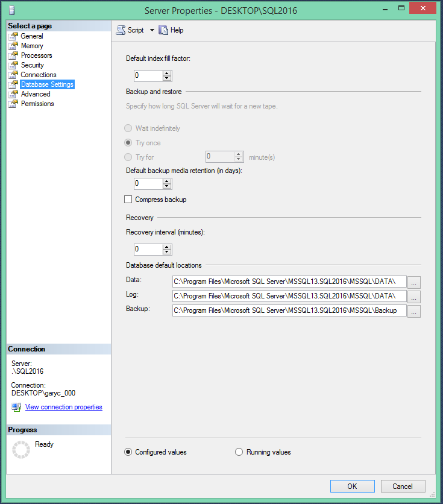Click the Script button
Screen dimensions: 443x504
(x=130, y=30)
